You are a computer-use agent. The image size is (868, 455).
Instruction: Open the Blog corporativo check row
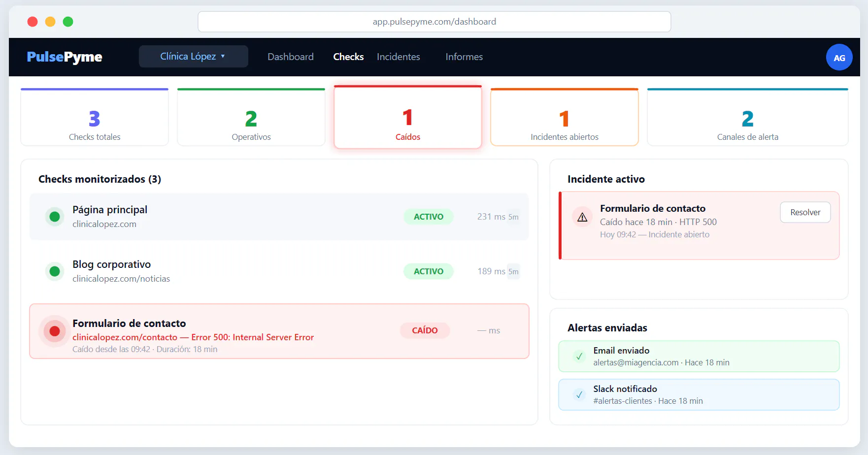pos(279,271)
